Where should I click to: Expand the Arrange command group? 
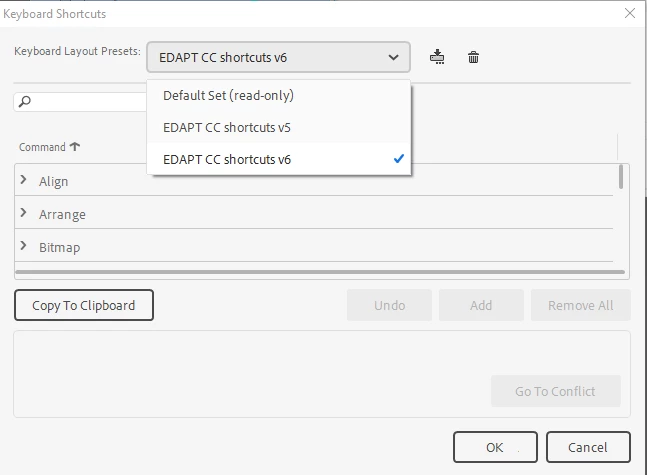[x=24, y=213]
